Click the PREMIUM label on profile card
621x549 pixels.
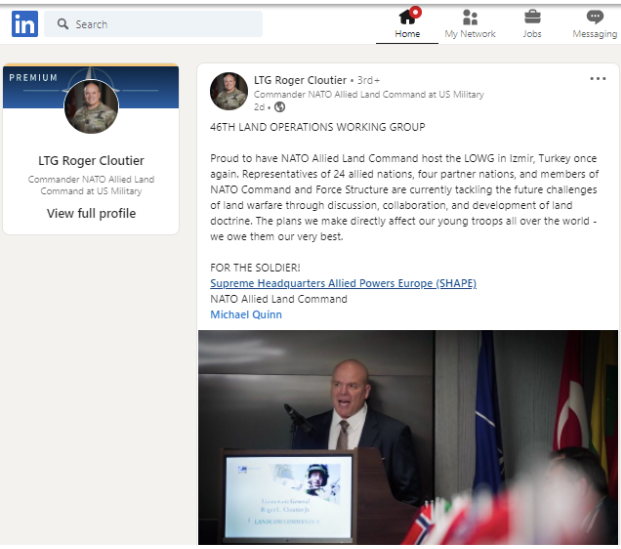click(x=34, y=78)
